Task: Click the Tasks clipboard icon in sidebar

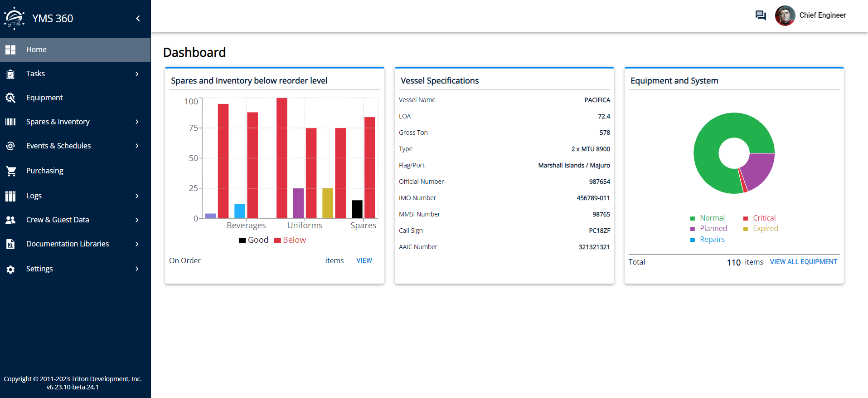Action: tap(10, 74)
